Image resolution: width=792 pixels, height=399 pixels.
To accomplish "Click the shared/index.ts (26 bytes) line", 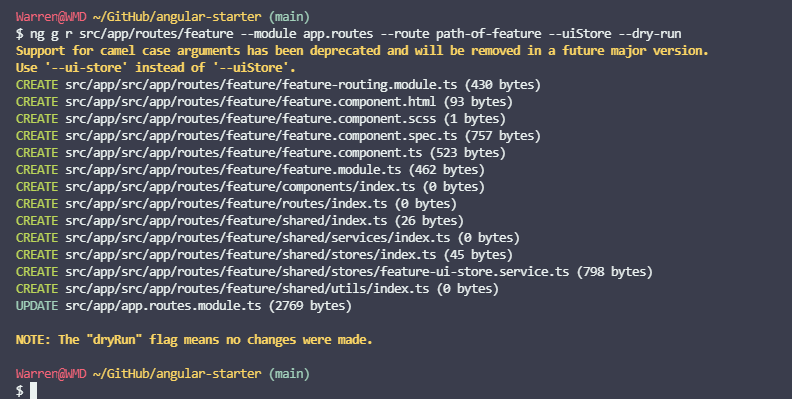I will 240,221.
